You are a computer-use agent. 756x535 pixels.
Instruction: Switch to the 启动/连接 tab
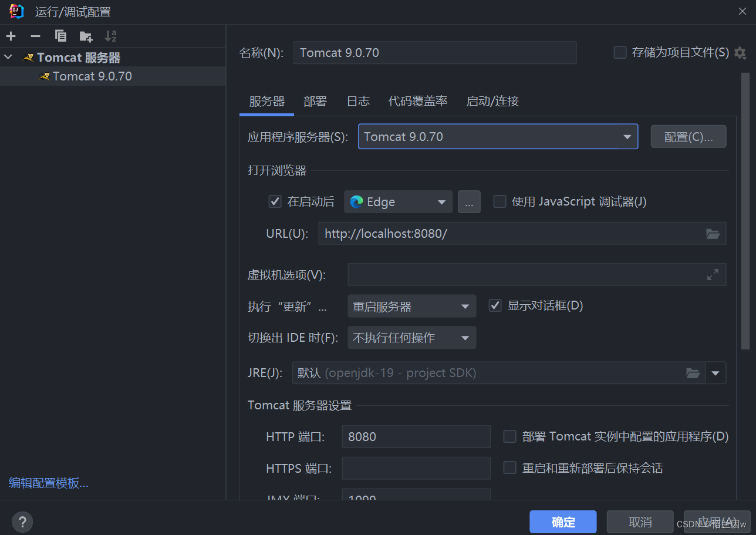pos(492,101)
